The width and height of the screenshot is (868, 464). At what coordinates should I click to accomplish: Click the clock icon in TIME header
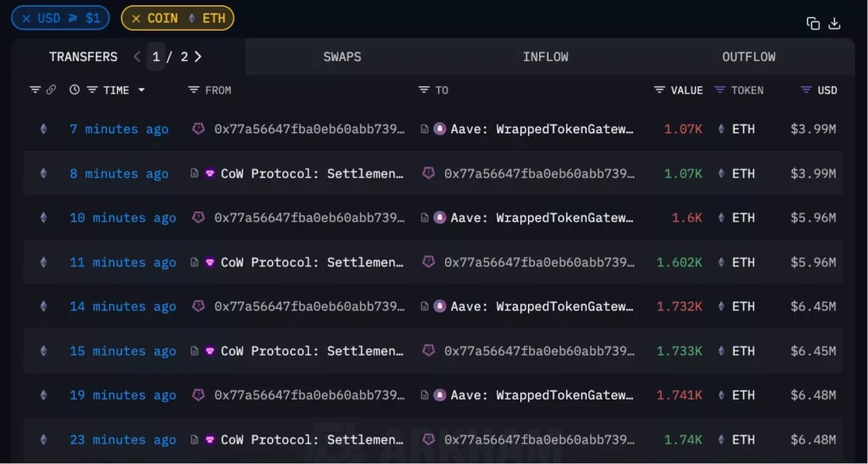[x=75, y=90]
